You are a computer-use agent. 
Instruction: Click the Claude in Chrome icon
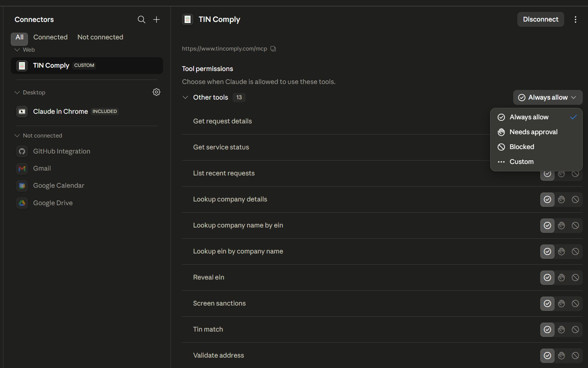(x=22, y=112)
